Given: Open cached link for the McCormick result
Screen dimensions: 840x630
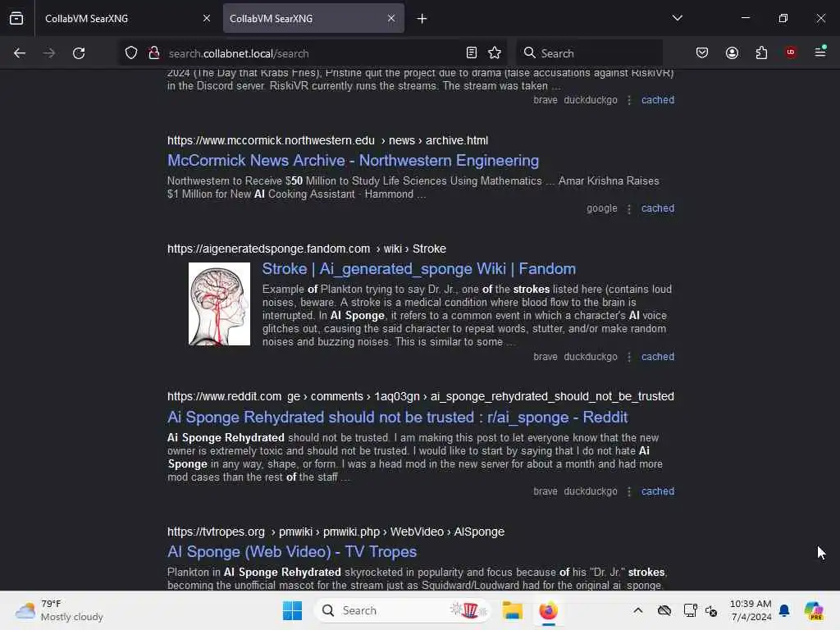Looking at the screenshot, I should pos(658,208).
